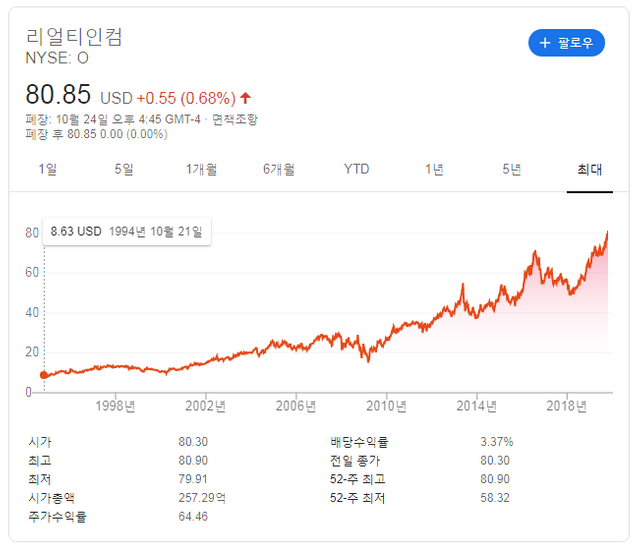
Task: Click the 80.85 current price
Action: click(x=58, y=94)
